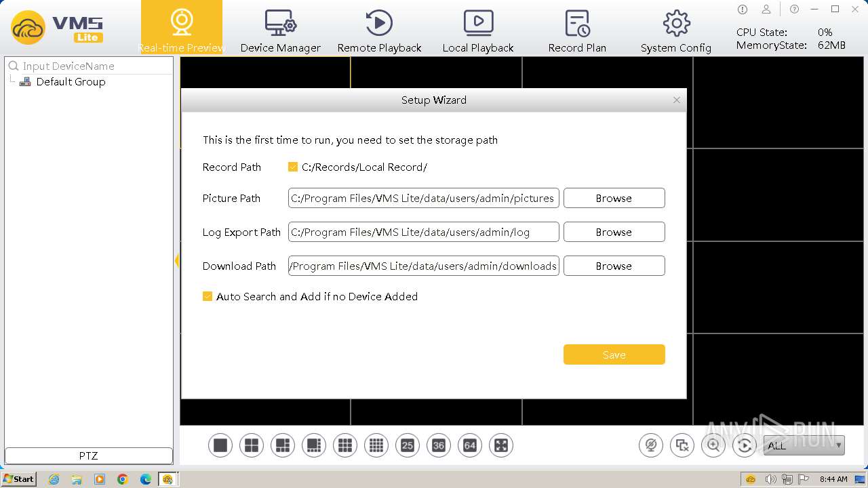Launch Internet Explorer from taskbar

[54, 479]
